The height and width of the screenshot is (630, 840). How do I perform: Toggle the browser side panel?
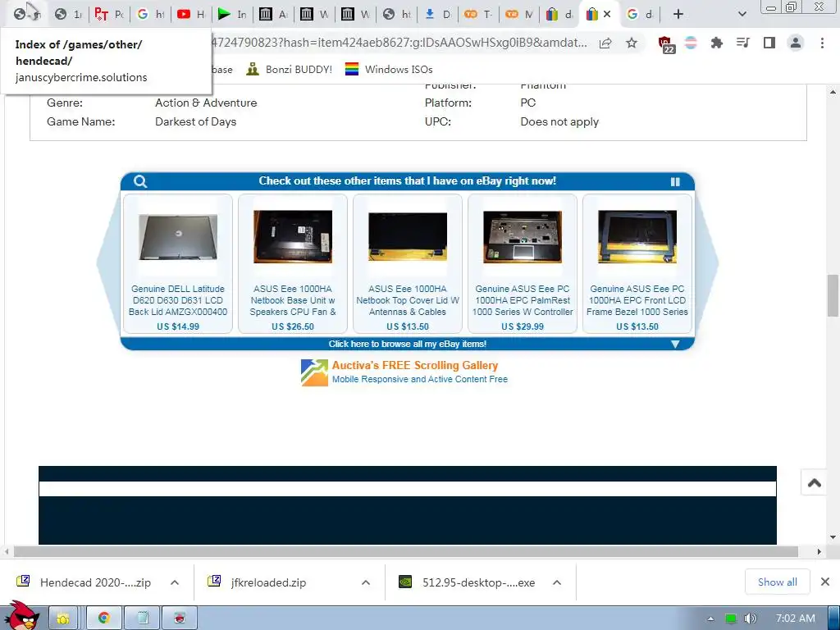[769, 43]
